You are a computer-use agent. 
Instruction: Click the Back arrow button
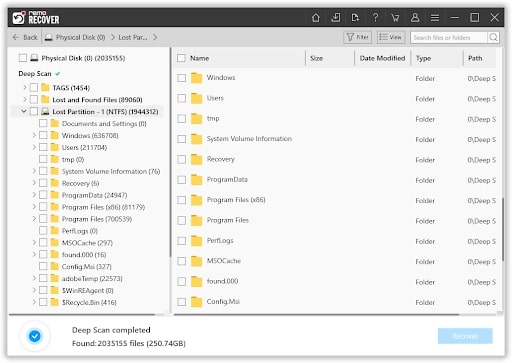pyautogui.click(x=25, y=37)
